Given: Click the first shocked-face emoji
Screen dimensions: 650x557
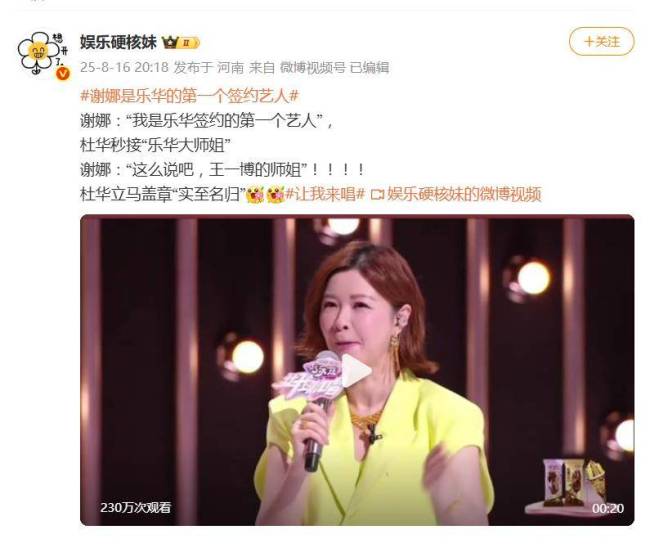Looking at the screenshot, I should [x=255, y=194].
